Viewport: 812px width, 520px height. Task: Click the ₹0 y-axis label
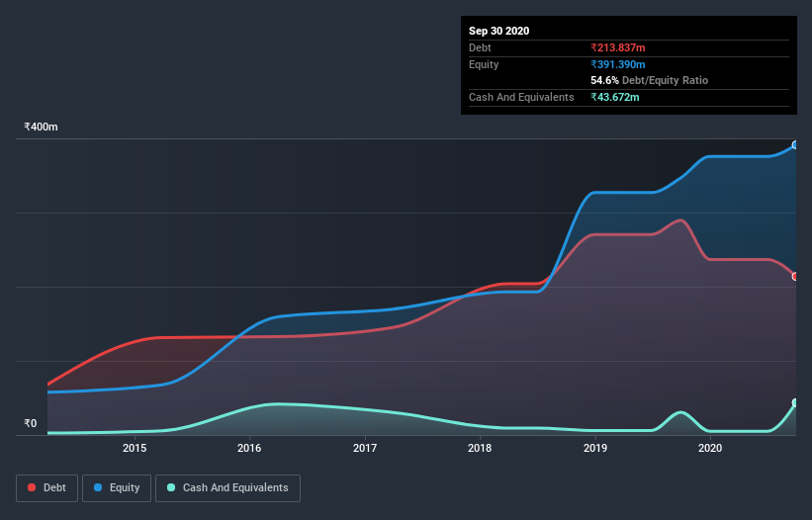click(x=31, y=423)
